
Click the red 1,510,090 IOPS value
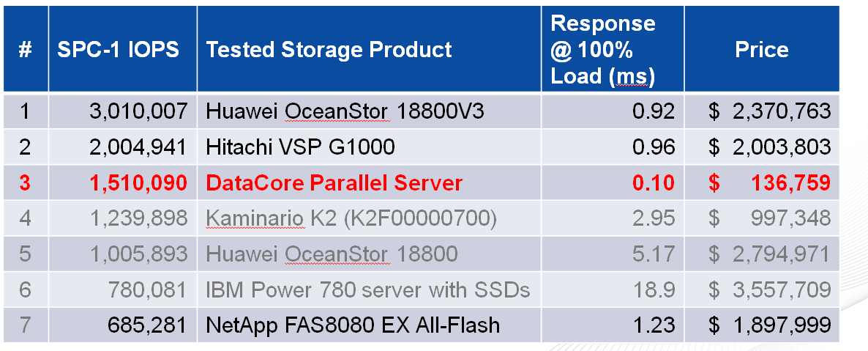pos(138,182)
